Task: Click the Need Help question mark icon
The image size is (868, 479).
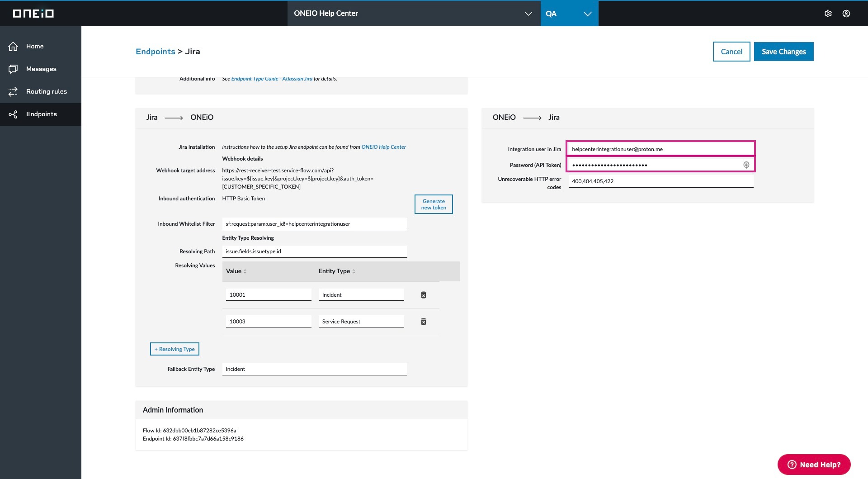Action: (x=792, y=465)
